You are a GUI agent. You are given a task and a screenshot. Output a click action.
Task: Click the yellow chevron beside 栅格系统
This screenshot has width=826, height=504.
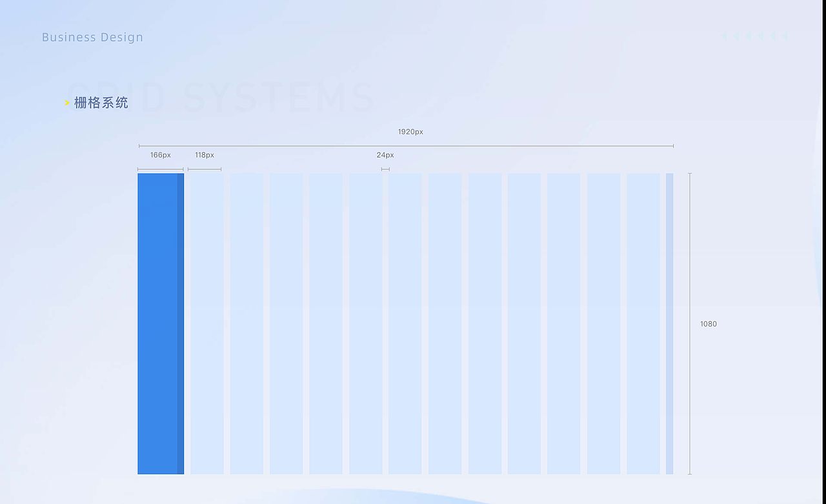tap(67, 103)
